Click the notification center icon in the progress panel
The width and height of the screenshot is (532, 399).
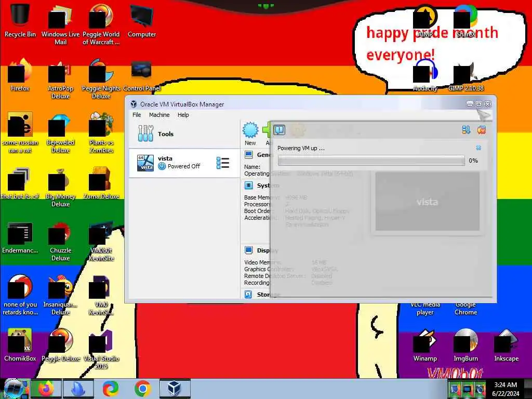click(x=279, y=130)
